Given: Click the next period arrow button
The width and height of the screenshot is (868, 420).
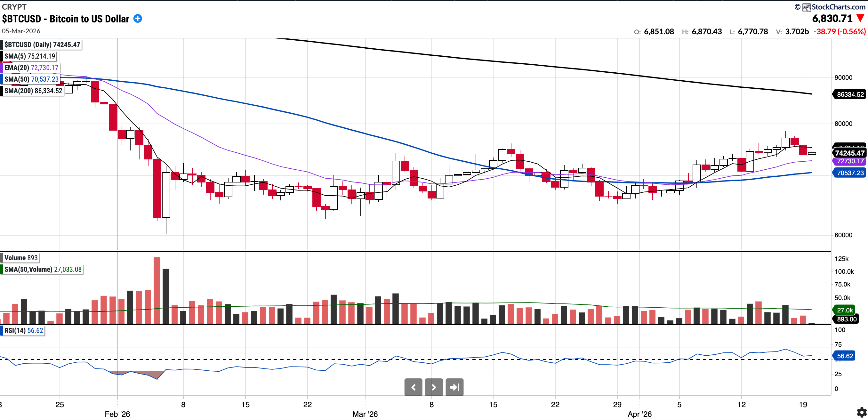Looking at the screenshot, I should 434,387.
